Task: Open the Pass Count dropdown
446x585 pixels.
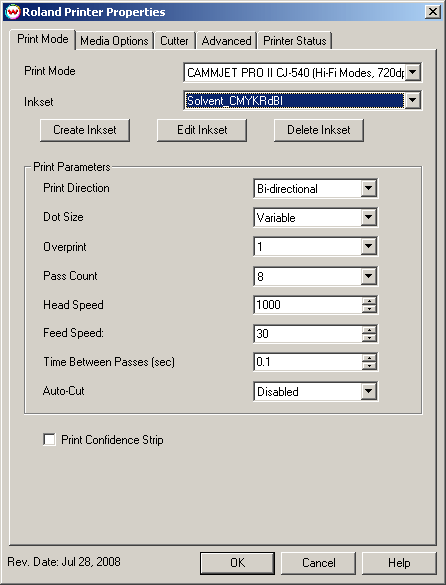Action: point(368,276)
